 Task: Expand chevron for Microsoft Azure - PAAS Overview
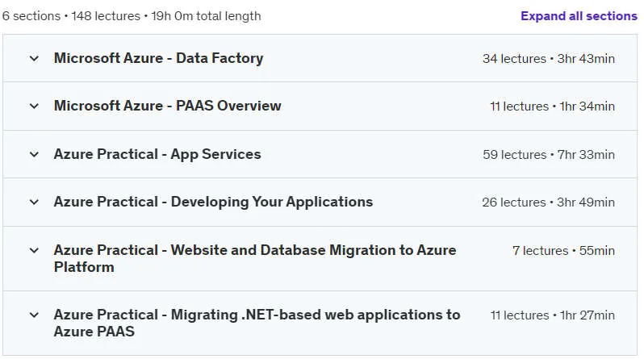coord(34,106)
